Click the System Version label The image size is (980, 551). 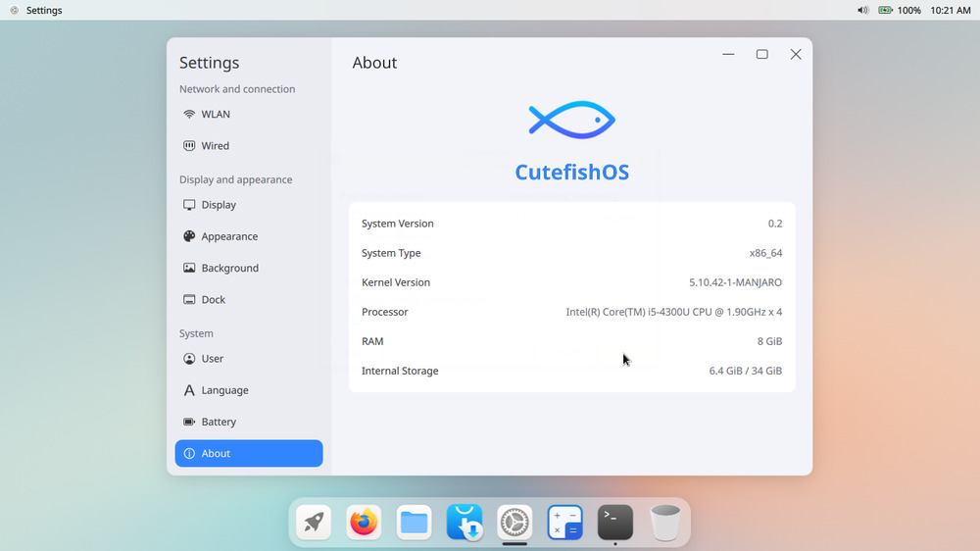(x=398, y=224)
